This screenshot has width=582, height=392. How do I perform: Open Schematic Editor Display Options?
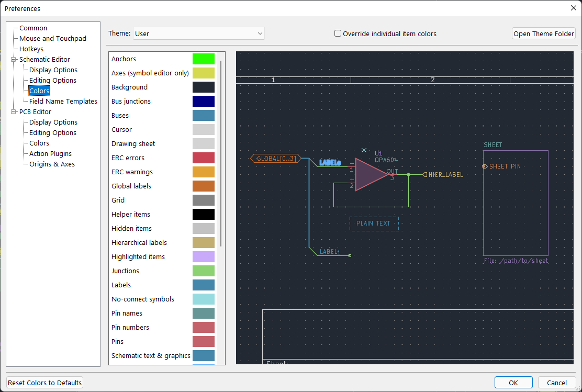[x=53, y=70]
